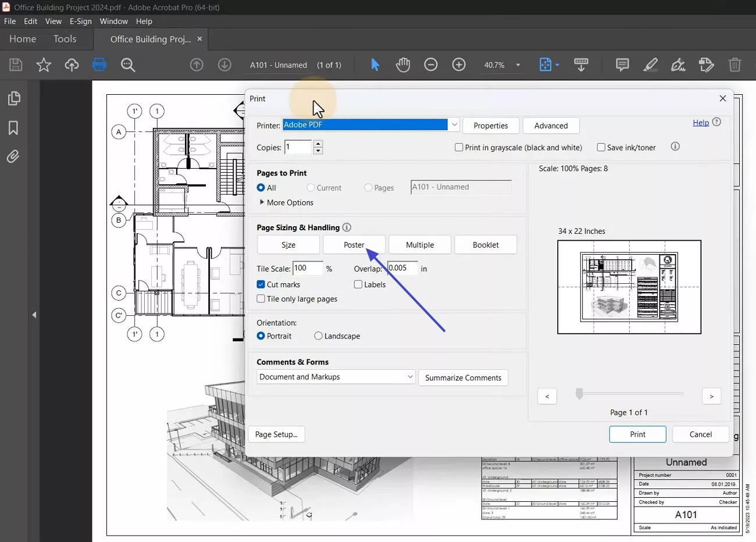Open the E-Sign menu

point(80,21)
